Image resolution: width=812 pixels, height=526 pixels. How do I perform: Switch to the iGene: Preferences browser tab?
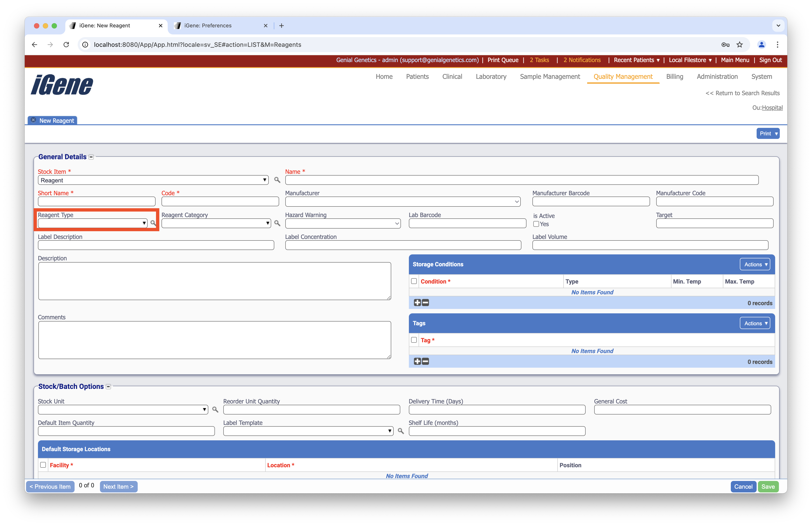(208, 26)
